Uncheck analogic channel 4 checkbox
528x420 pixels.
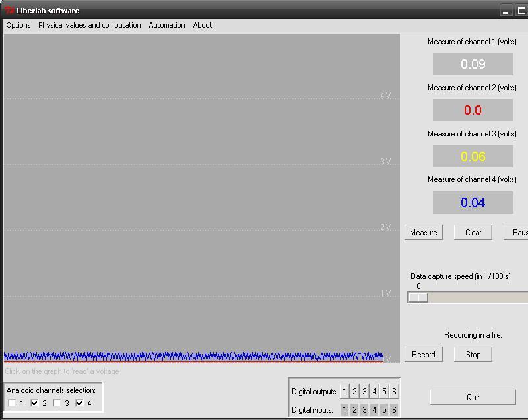point(80,403)
